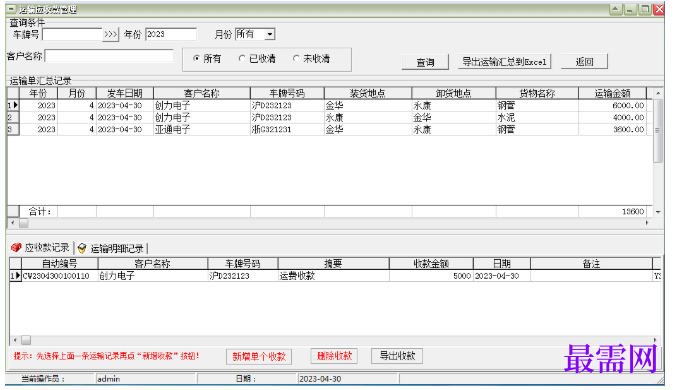Click the 客户名称 header in upper grid
This screenshot has width=676, height=390.
click(202, 93)
